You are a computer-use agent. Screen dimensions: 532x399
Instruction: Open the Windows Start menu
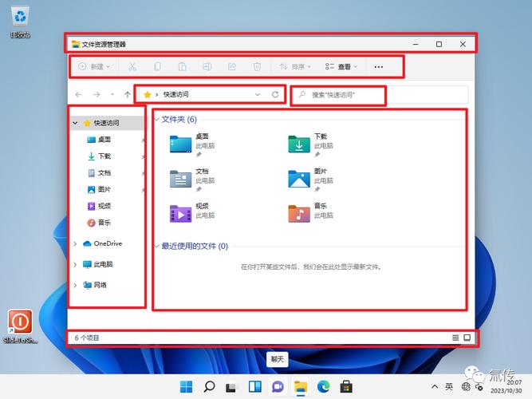coord(186,387)
